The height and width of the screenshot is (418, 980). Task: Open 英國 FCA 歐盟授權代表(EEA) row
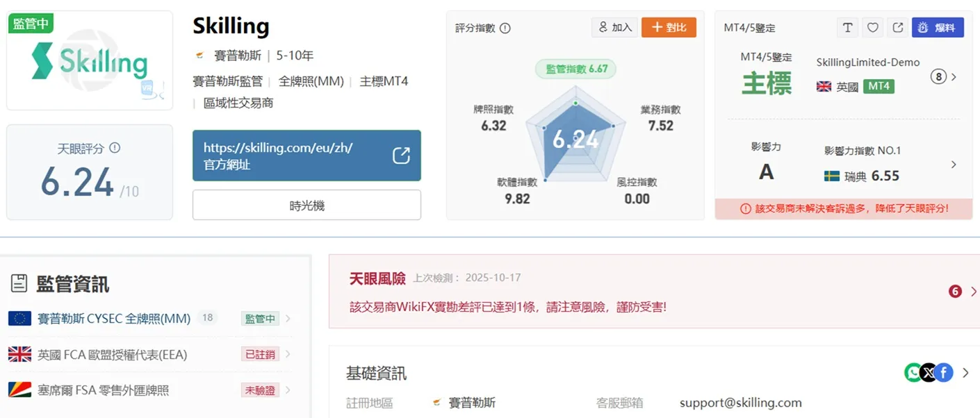[x=149, y=355]
